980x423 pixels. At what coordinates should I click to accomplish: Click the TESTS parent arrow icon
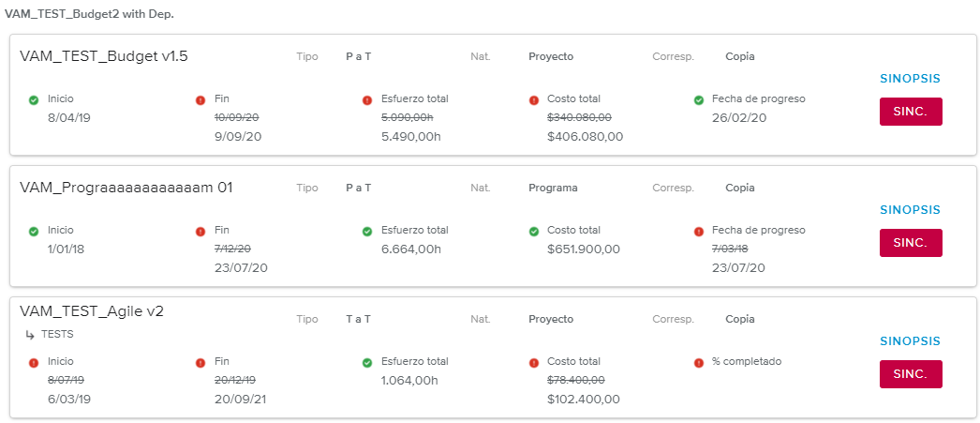pos(30,334)
